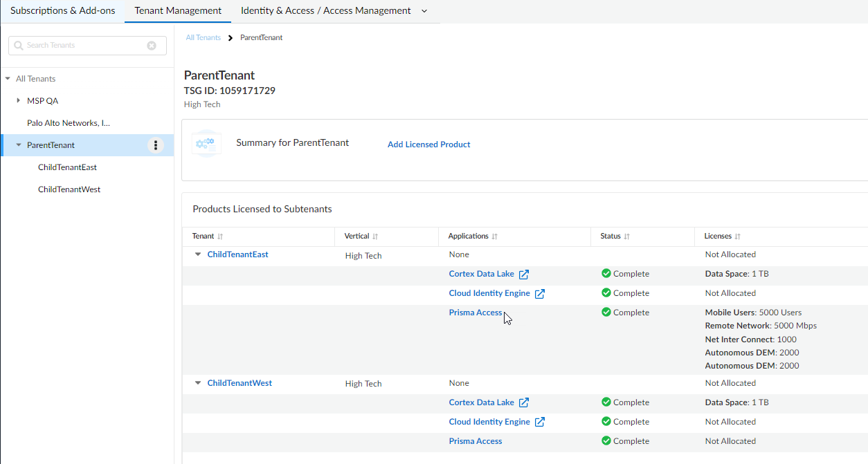This screenshot has width=868, height=464.
Task: Collapse the ParentTenant tree node
Action: 19,145
